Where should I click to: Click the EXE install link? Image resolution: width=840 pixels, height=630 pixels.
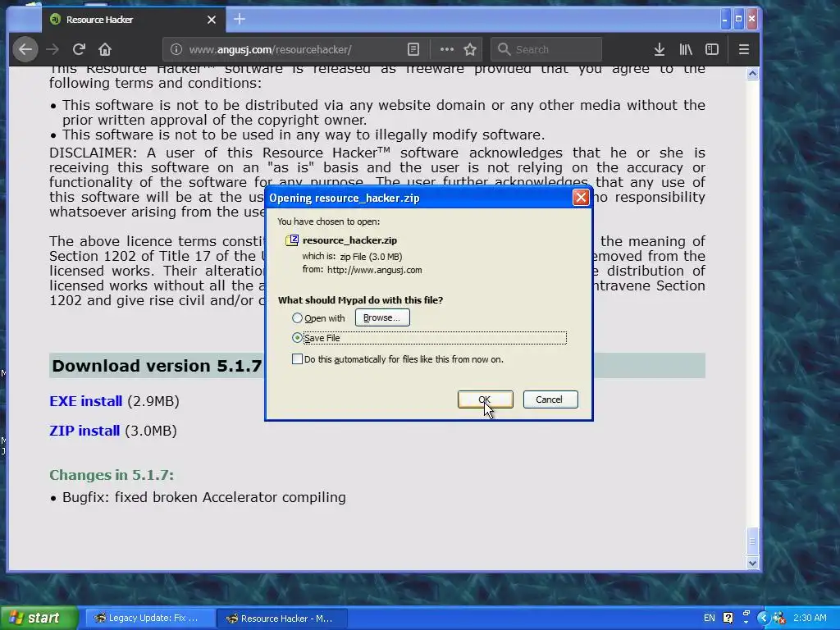(85, 401)
